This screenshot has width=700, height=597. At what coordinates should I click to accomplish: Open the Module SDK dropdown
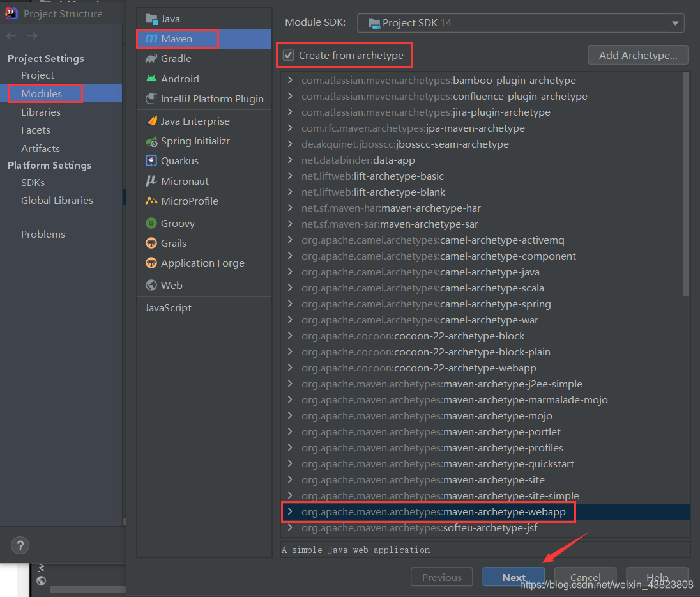[x=521, y=23]
